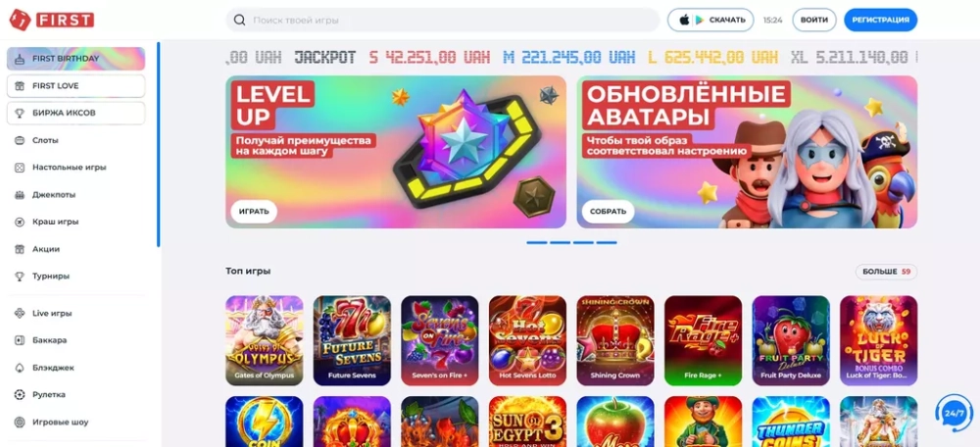
Task: Click the Рулетка sidebar icon
Action: pos(20,395)
